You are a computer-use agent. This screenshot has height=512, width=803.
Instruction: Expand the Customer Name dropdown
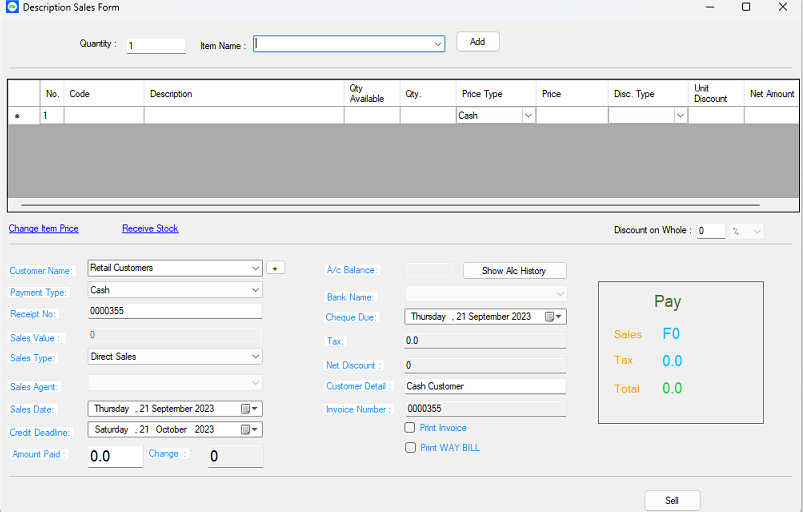256,268
